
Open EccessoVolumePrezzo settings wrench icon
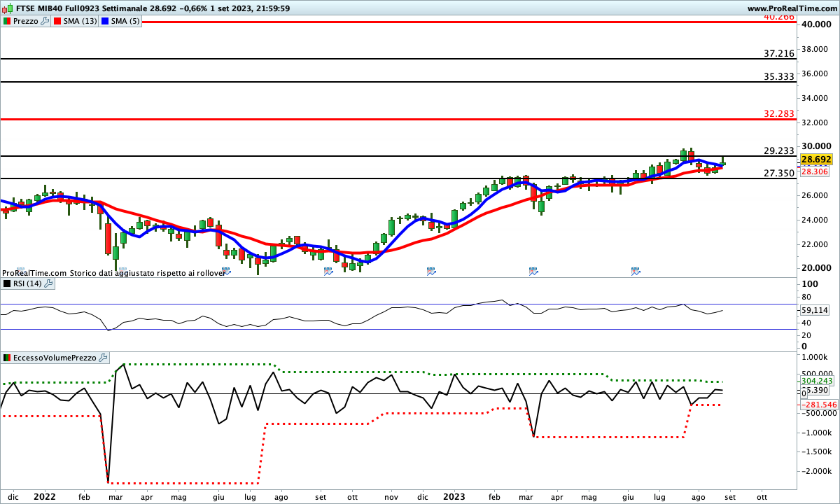point(104,358)
